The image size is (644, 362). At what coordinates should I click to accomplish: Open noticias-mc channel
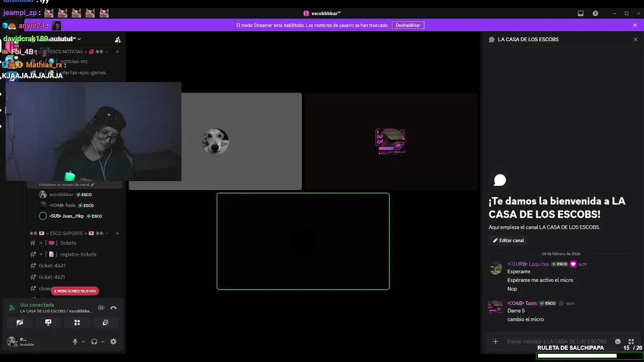[74, 61]
